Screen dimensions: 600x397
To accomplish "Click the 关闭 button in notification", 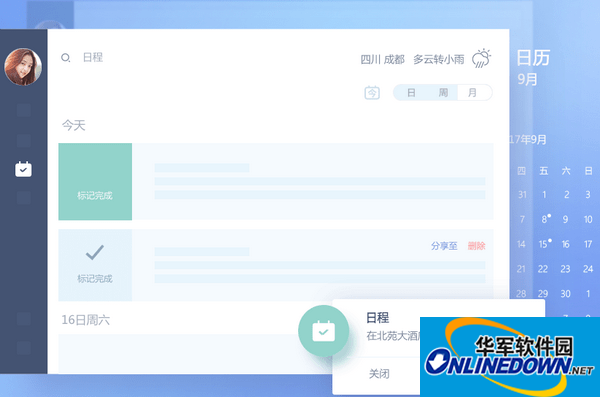I will (x=379, y=374).
